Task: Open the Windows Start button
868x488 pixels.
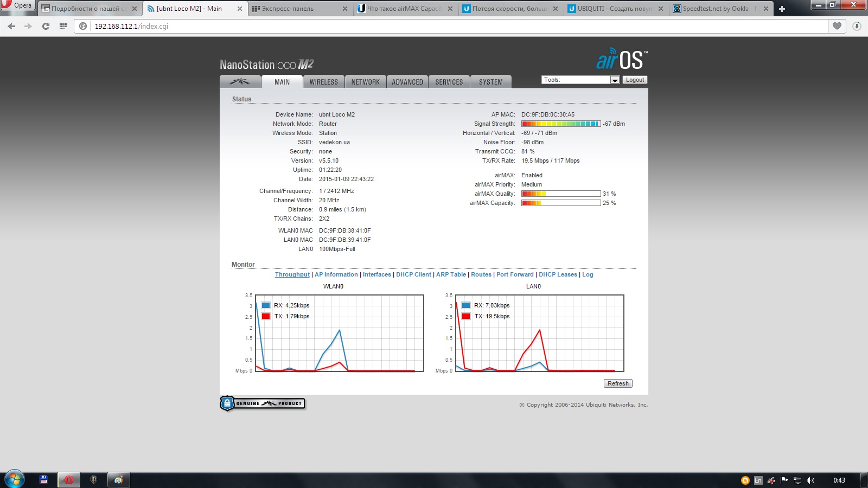Action: (x=14, y=479)
